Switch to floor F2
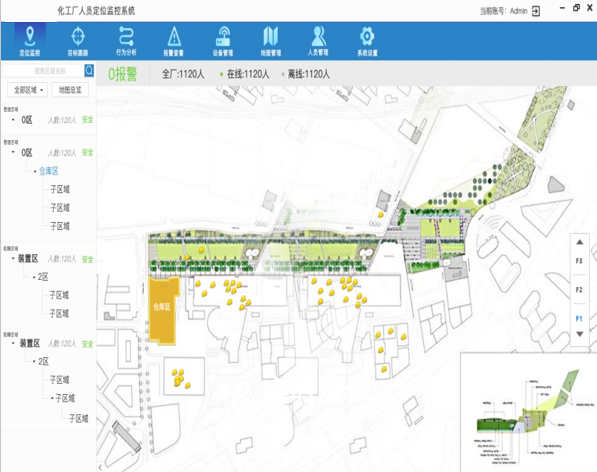Screen dimensions: 597x472 point(579,290)
